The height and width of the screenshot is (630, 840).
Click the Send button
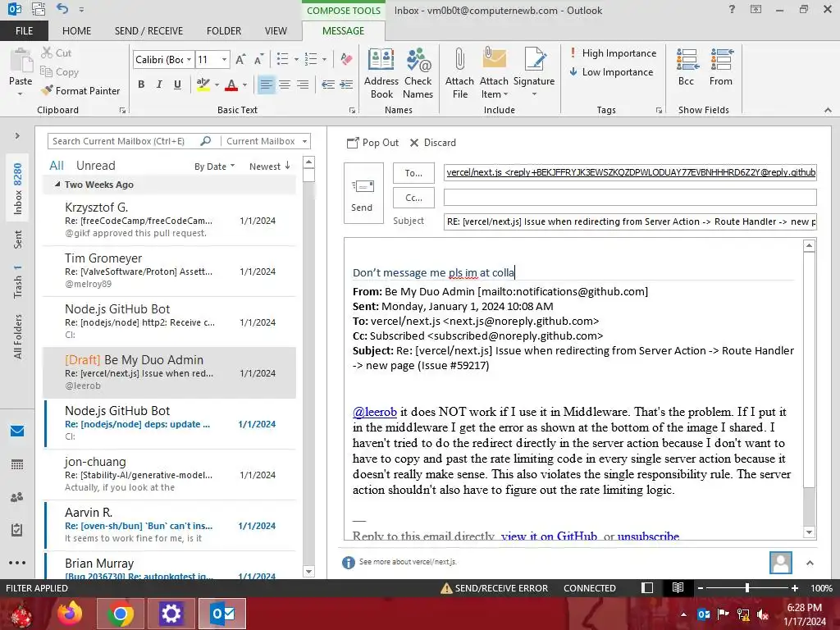(x=363, y=194)
